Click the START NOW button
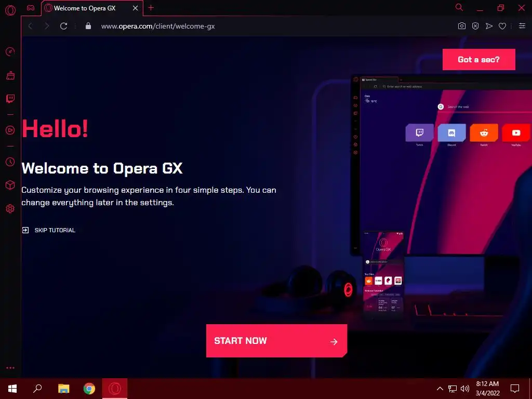 coord(276,341)
